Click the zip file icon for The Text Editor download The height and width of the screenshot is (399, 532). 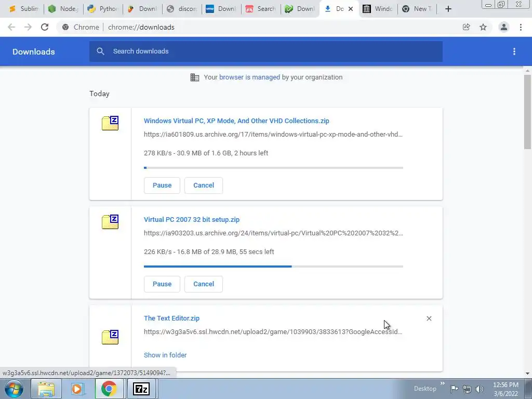110,337
